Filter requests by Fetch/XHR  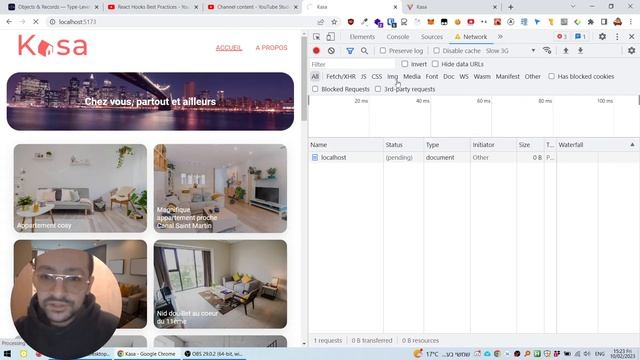click(341, 76)
